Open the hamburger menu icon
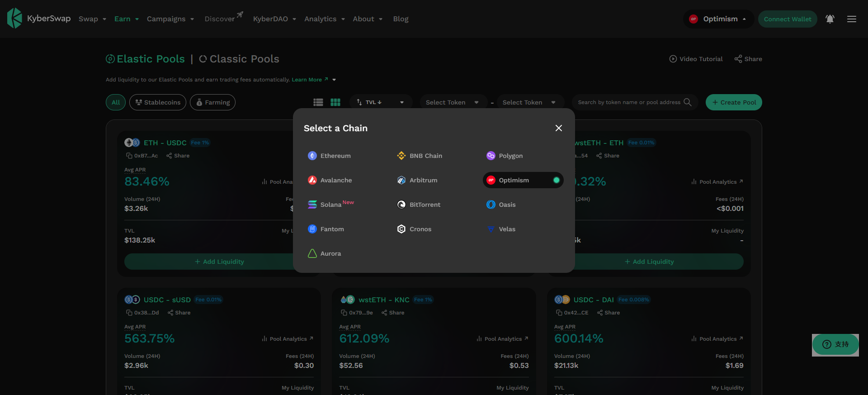This screenshot has width=868, height=395. (x=851, y=19)
